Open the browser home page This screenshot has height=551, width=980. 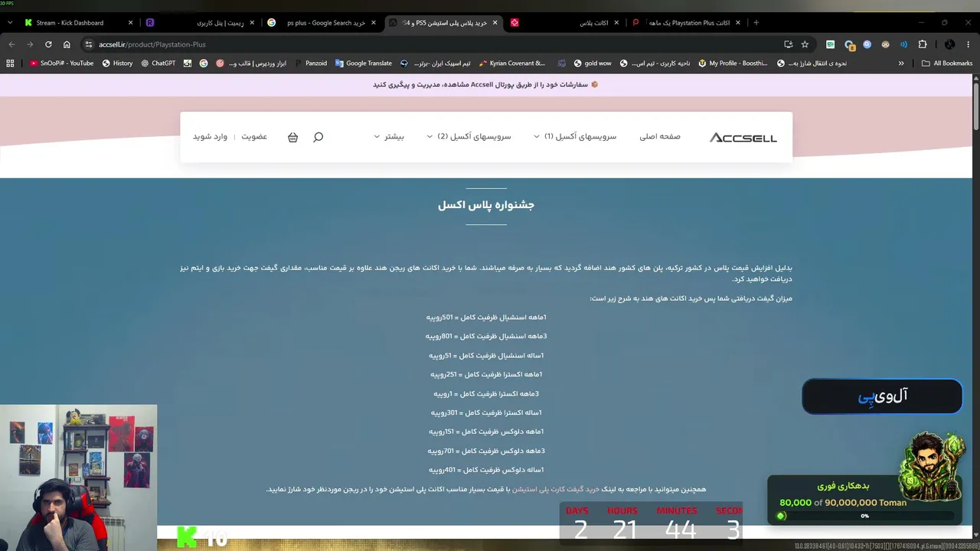tap(67, 44)
